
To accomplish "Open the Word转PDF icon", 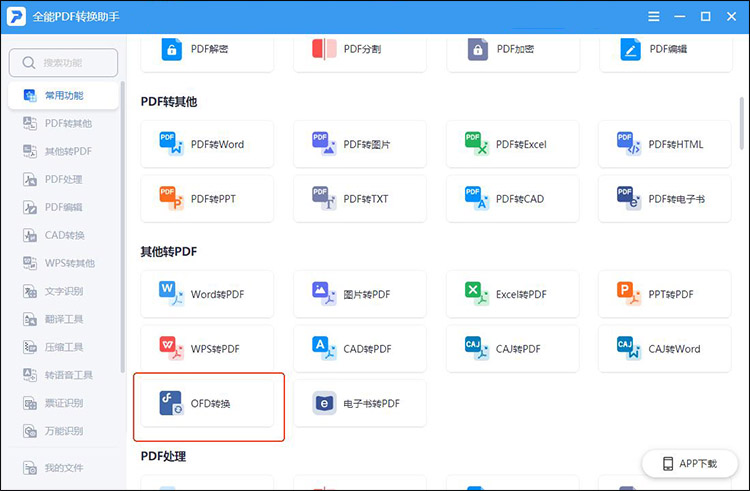I will tap(171, 294).
